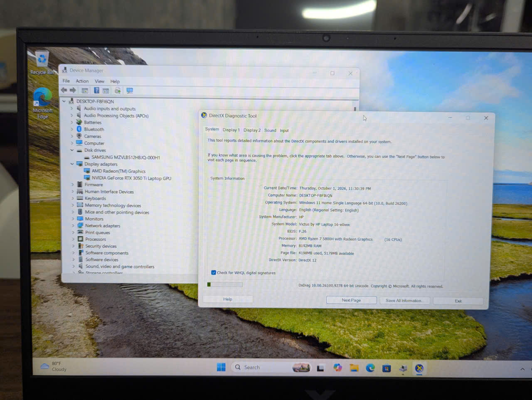Switch to the Sound tab in DxDiag
The height and width of the screenshot is (400, 532).
270,130
